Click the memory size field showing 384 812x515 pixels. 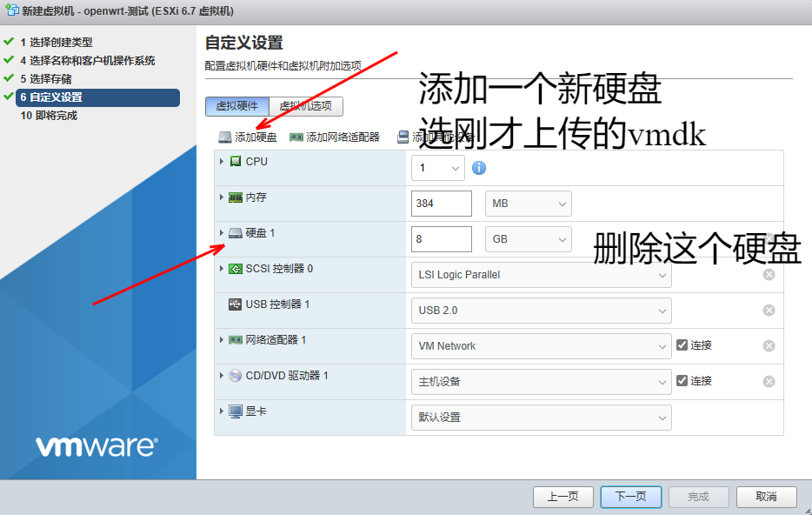coord(442,204)
